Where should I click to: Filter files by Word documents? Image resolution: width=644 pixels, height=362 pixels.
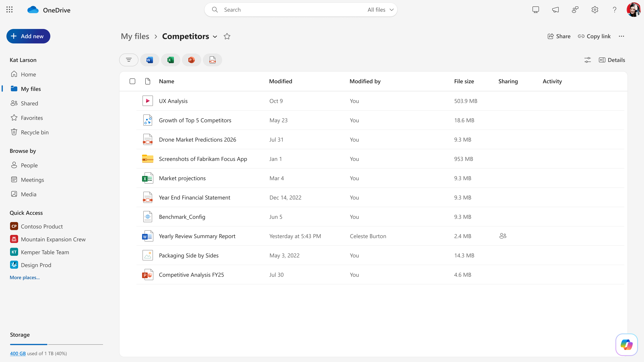(x=150, y=60)
